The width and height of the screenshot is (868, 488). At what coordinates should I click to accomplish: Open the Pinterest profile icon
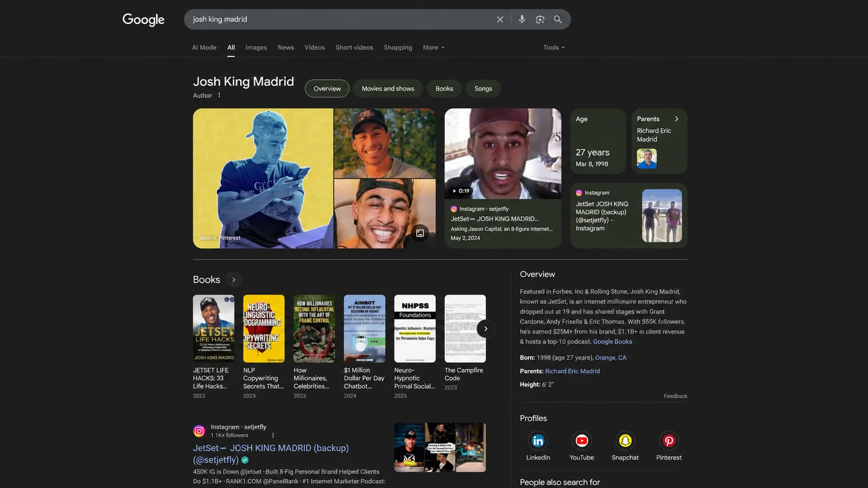(669, 441)
